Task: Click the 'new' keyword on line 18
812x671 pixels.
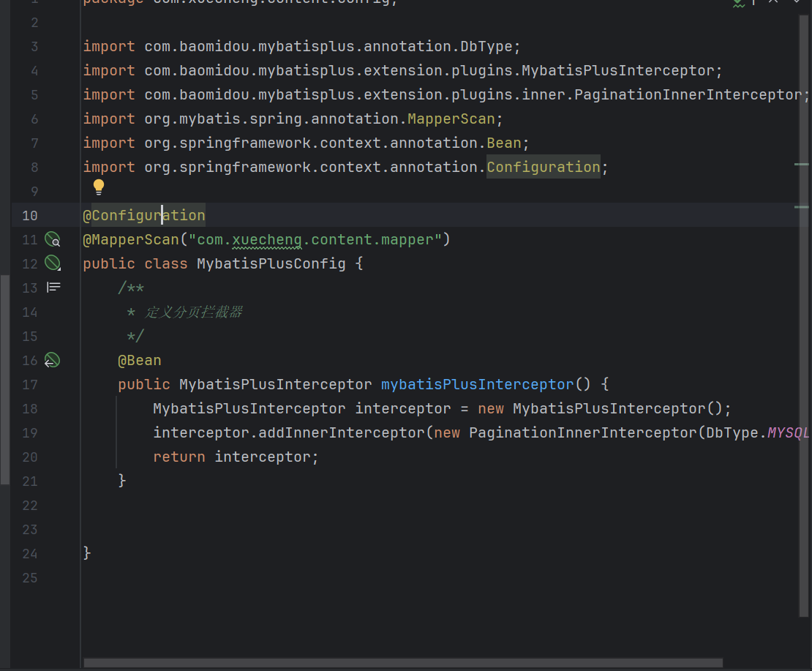Action: tap(490, 409)
